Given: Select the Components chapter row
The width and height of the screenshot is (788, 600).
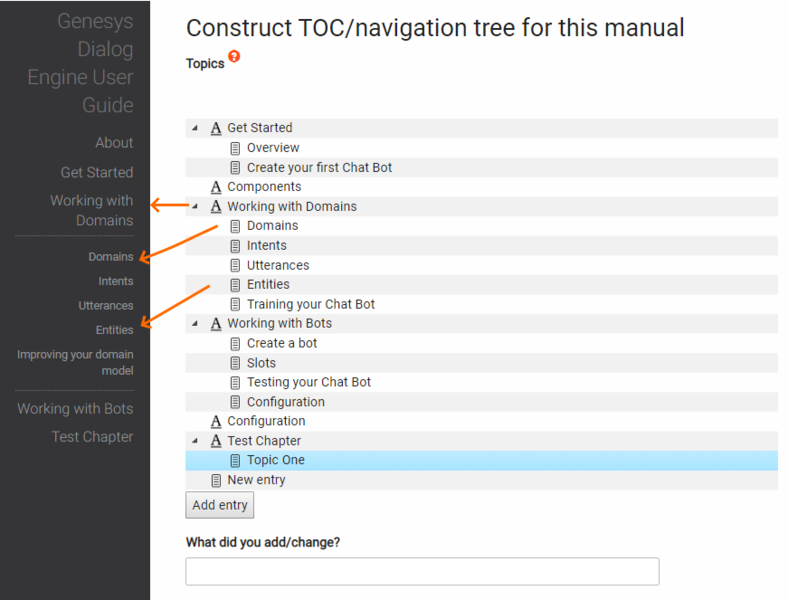Looking at the screenshot, I should point(481,187).
